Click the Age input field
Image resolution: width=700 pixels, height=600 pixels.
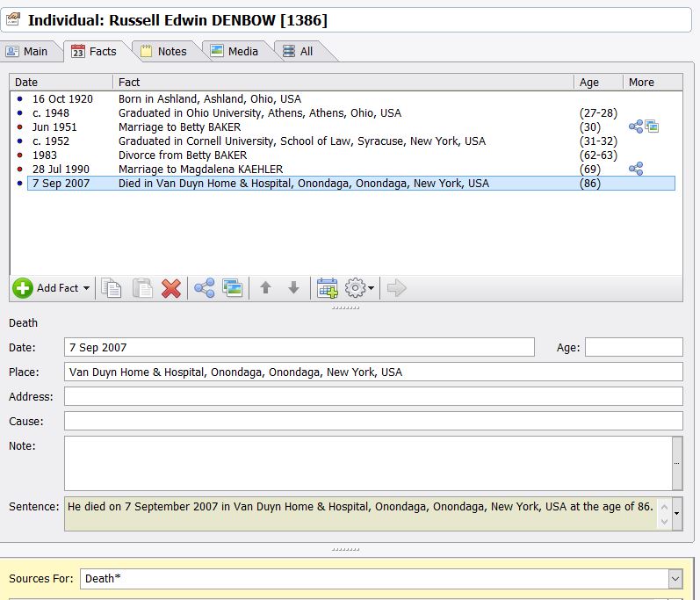pos(633,347)
